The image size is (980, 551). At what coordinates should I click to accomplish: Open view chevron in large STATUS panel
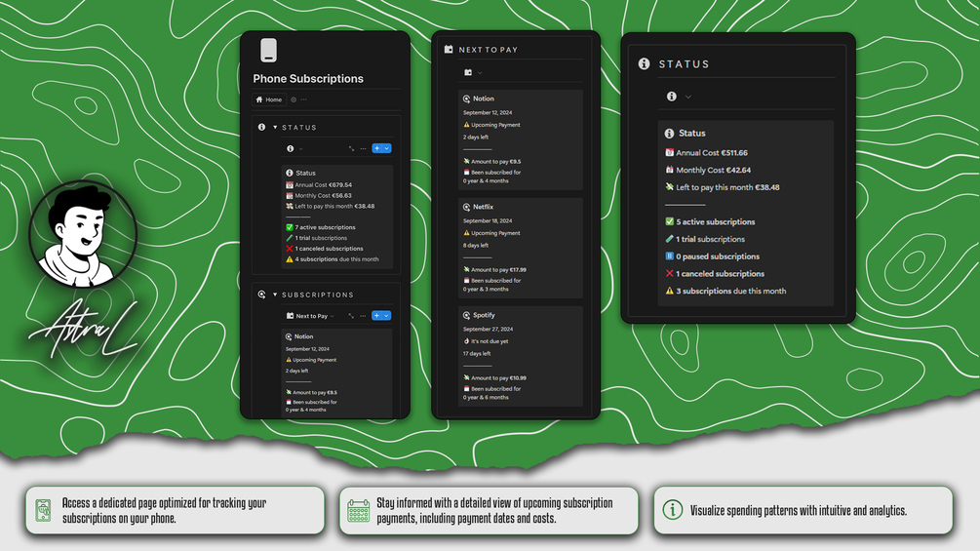[688, 97]
